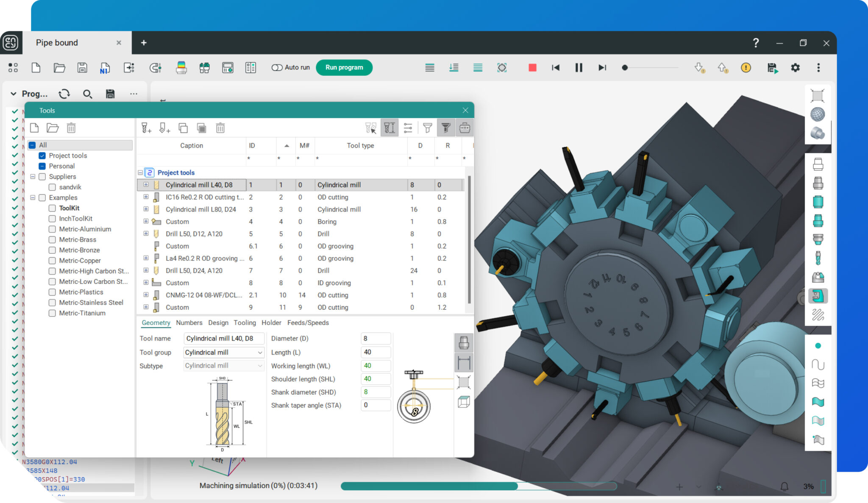Click the globe view icon in right sidebar

coord(817,114)
